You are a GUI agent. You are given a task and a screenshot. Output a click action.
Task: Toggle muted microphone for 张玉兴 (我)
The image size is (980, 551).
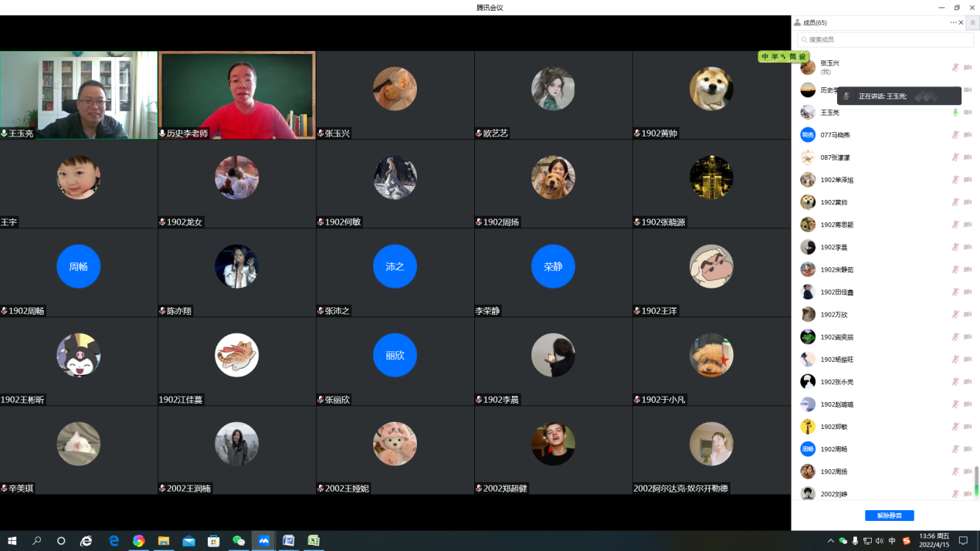[x=955, y=67]
